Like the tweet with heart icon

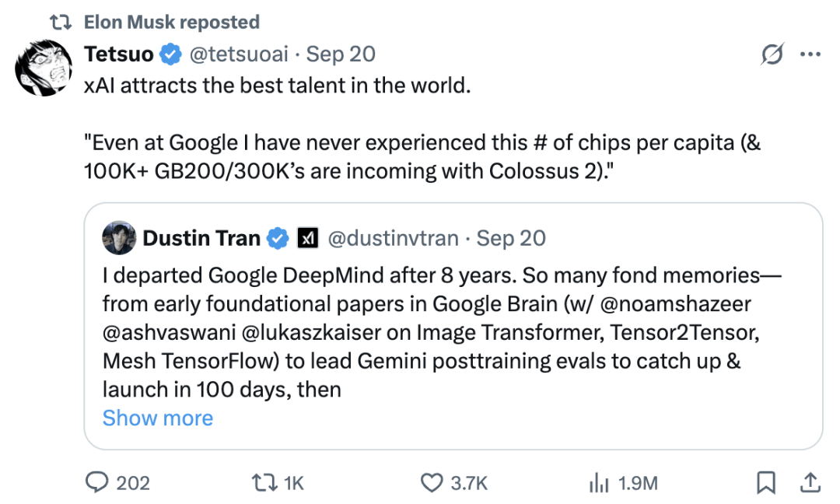pos(431,483)
